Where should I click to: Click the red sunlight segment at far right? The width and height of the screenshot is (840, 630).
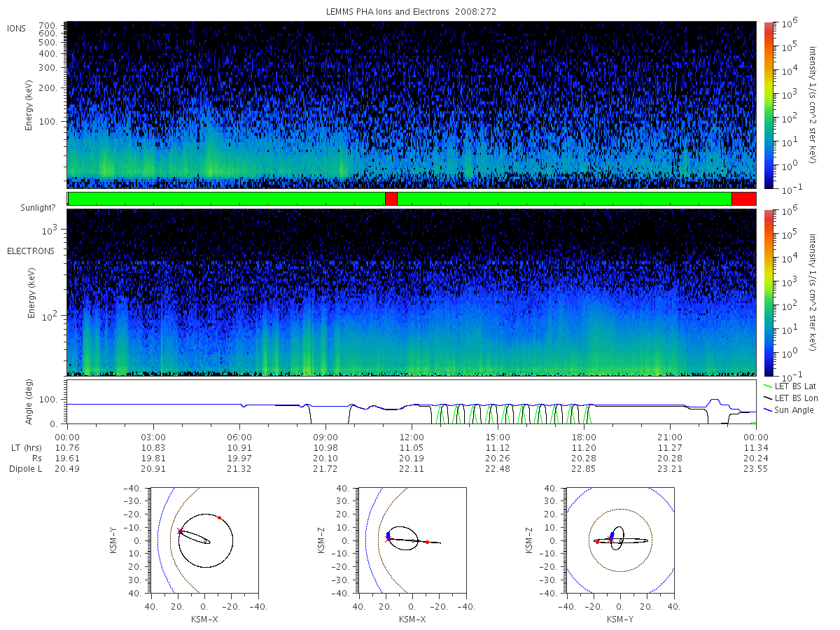point(744,199)
